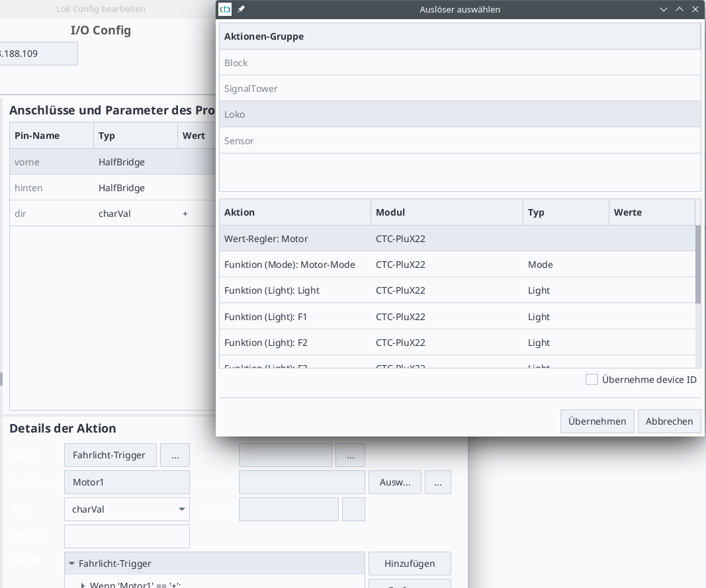706x588 pixels.
Task: Click the CTC app icon in title bar
Action: [226, 9]
